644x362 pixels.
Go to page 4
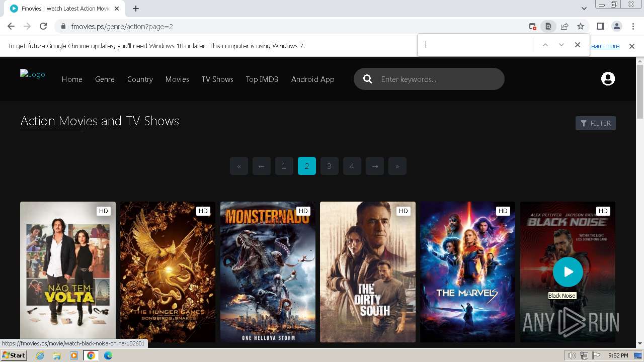pos(352,166)
